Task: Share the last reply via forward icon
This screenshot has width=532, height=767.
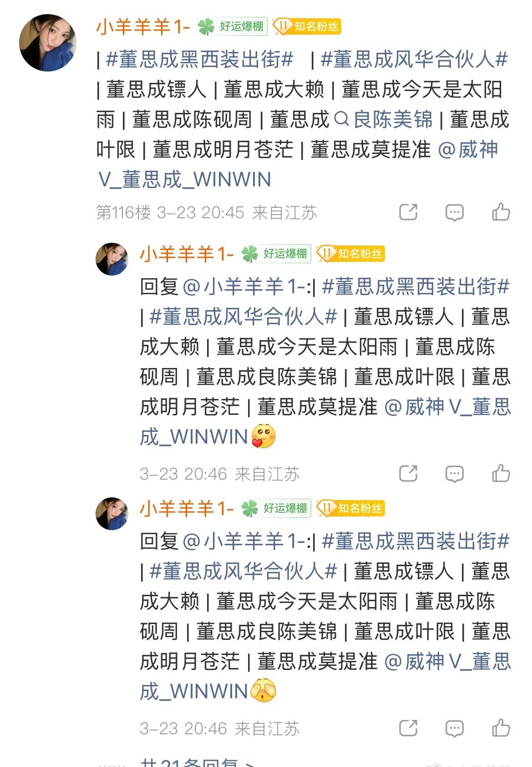Action: 408,728
